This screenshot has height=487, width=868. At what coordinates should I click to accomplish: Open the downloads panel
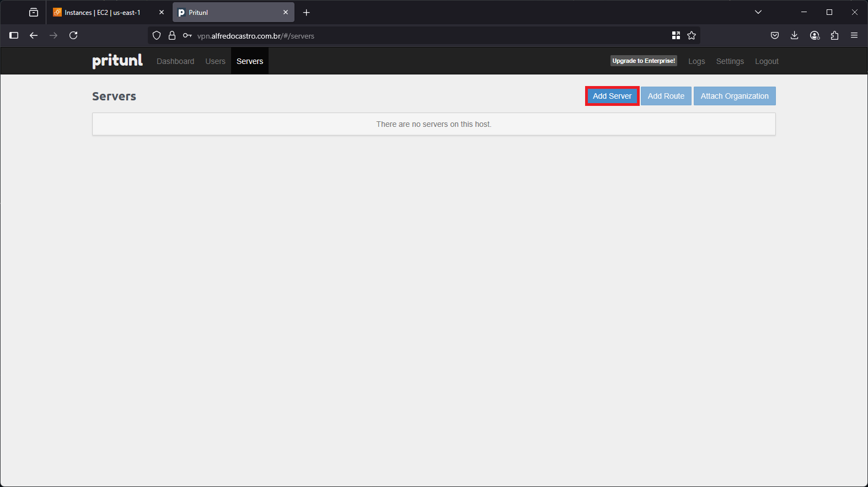(795, 35)
